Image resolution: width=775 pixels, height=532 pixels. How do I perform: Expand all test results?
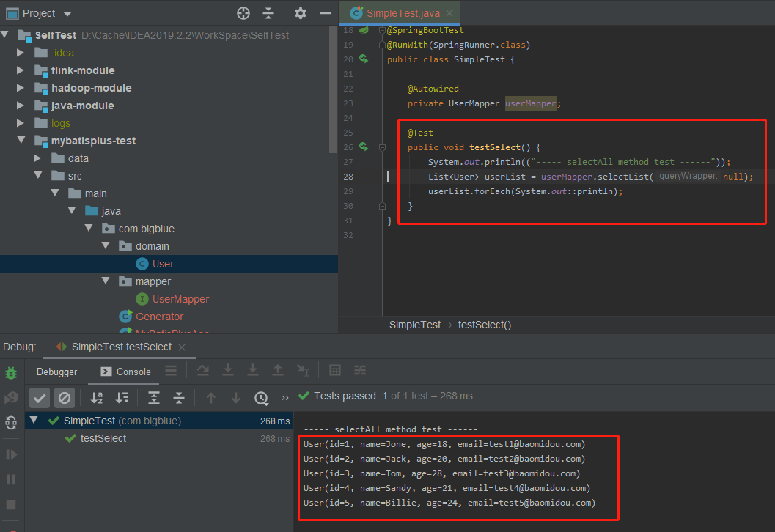click(154, 398)
